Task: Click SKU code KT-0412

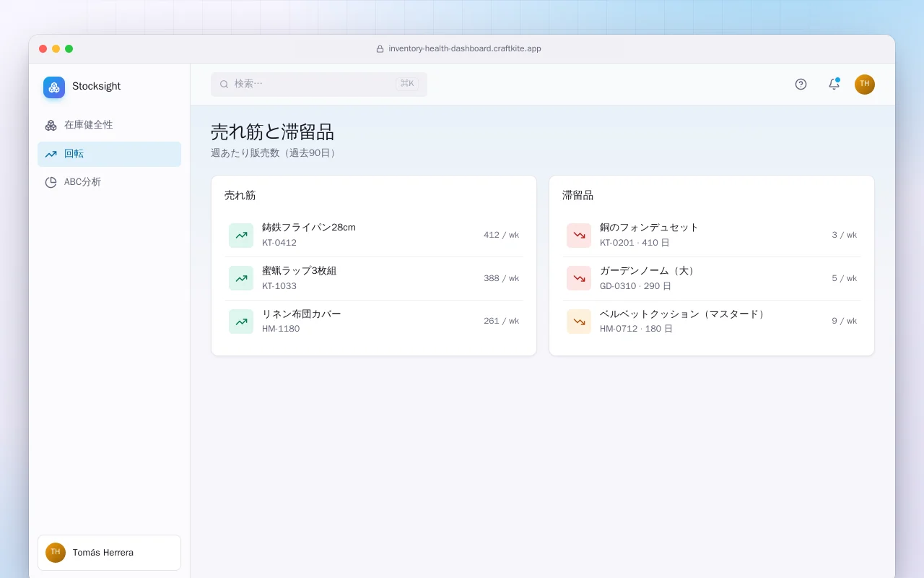Action: tap(279, 243)
